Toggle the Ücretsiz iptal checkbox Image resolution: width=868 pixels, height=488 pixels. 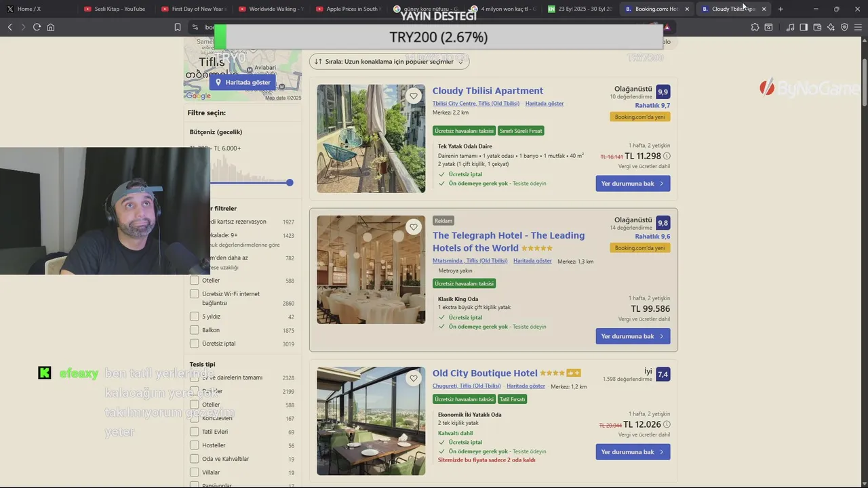pos(195,344)
